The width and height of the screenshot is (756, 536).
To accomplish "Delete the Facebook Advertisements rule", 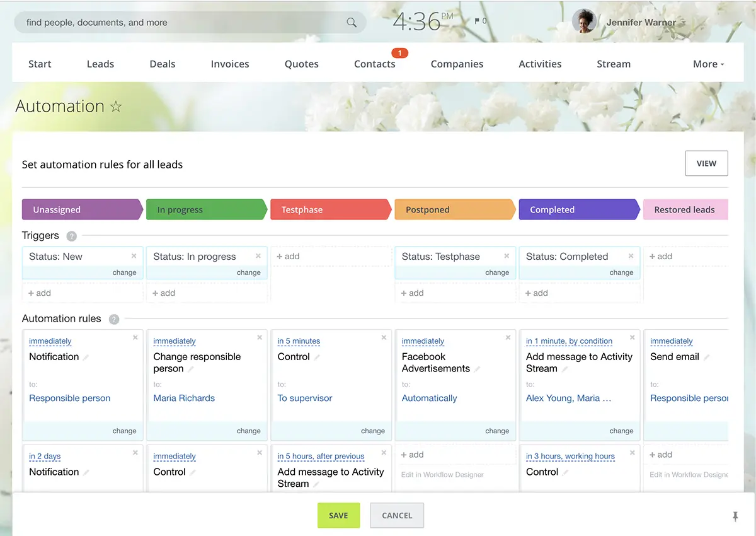I will pos(508,338).
